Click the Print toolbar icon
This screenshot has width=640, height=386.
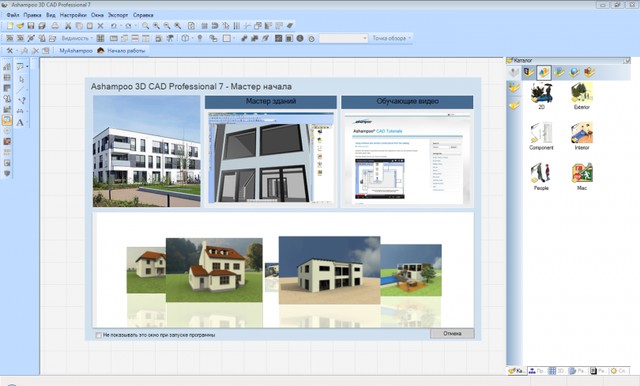click(55, 26)
